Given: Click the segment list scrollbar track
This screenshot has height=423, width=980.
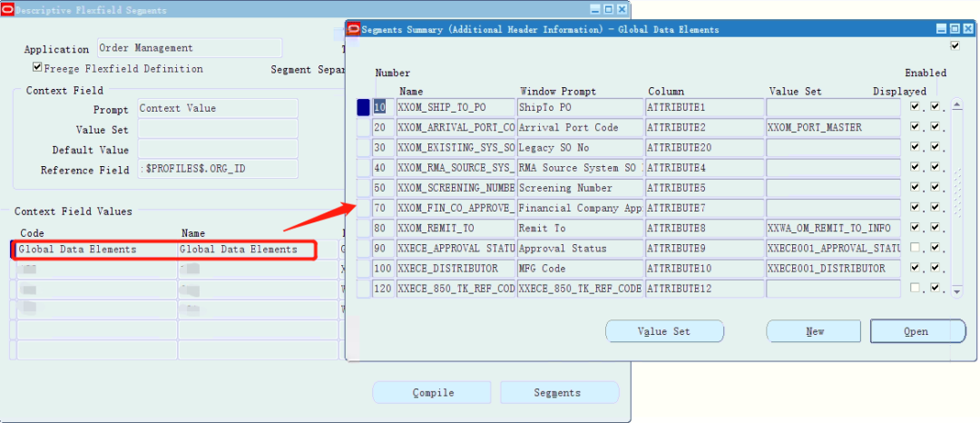Looking at the screenshot, I should (x=957, y=198).
